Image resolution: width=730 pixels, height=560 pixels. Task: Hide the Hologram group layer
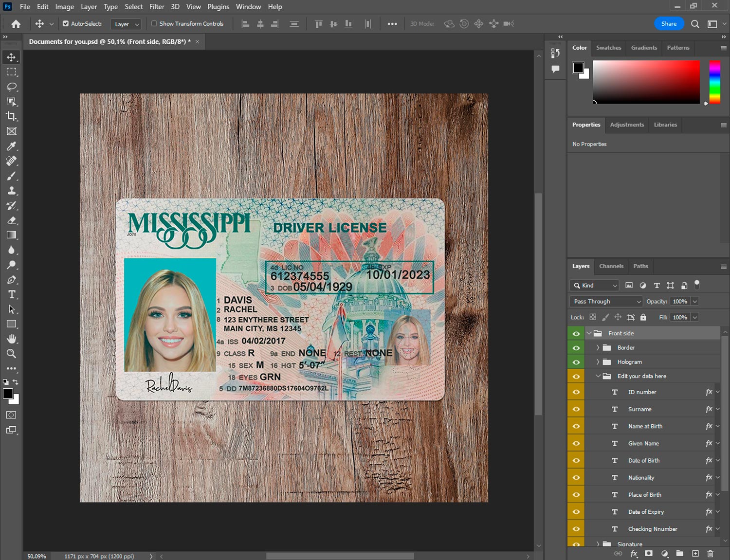click(576, 362)
